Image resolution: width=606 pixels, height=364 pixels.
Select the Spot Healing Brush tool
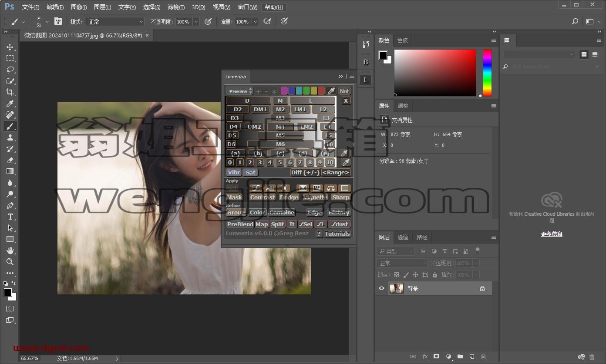[x=10, y=115]
